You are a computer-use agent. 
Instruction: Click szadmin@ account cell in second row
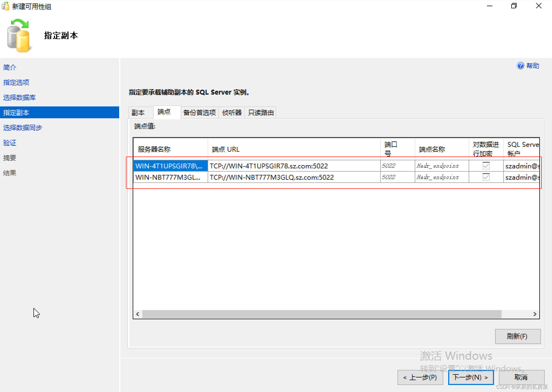pos(521,177)
